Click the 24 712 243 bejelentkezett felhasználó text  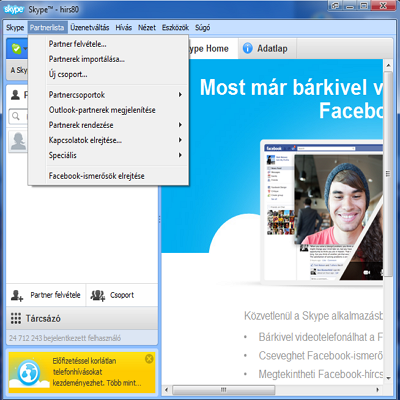[x=65, y=338]
